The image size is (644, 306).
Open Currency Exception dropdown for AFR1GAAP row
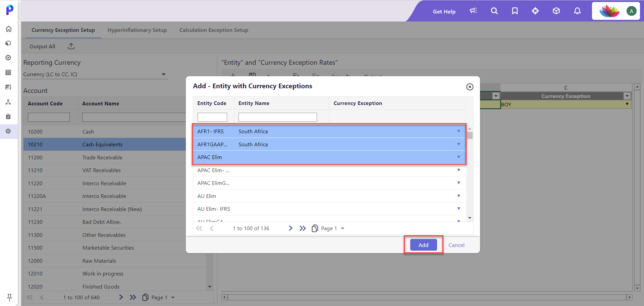click(x=459, y=144)
